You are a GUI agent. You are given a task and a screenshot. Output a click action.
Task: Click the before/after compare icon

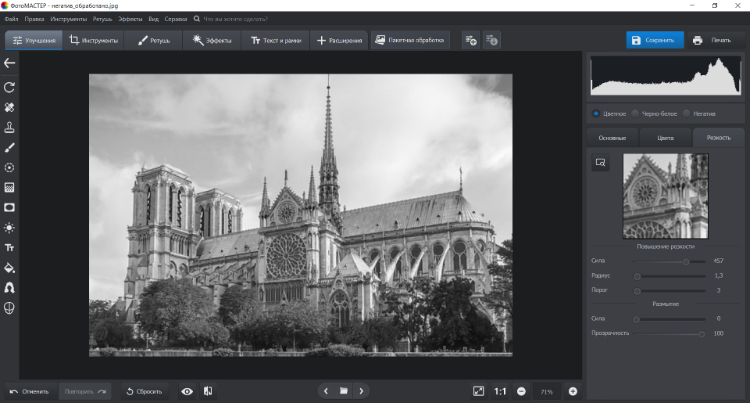click(208, 391)
